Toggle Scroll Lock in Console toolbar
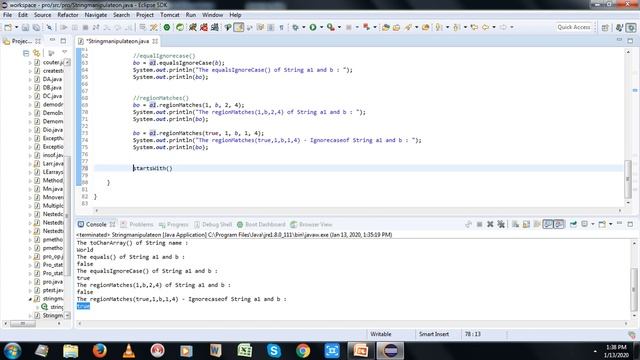640x360 pixels. click(526, 224)
